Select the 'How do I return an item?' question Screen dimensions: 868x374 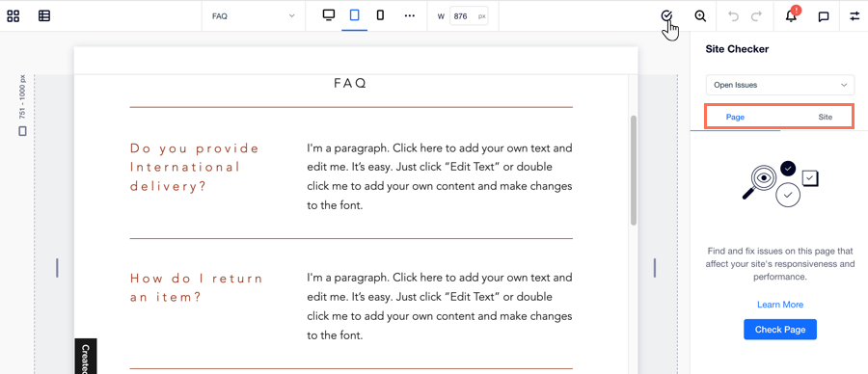tap(197, 287)
